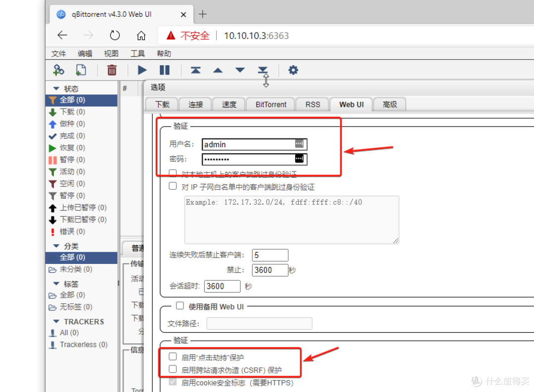Click the add torrent file icon

pyautogui.click(x=81, y=70)
